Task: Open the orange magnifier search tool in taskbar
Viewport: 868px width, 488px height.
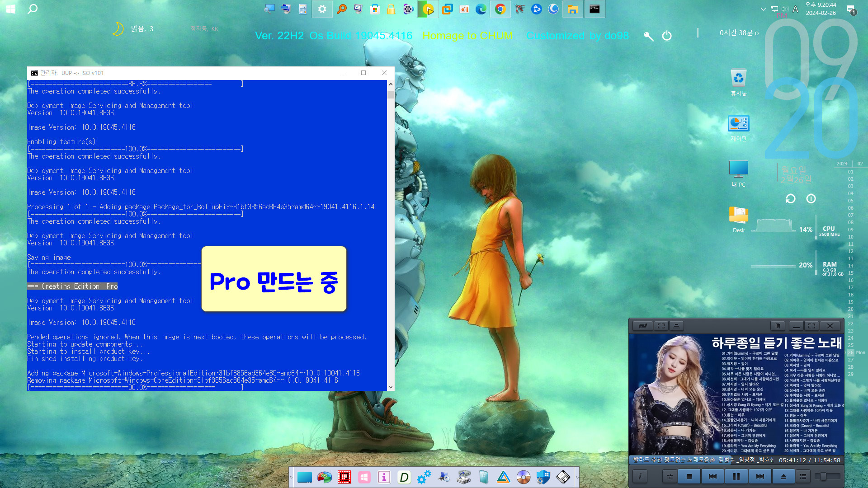Action: tap(342, 9)
